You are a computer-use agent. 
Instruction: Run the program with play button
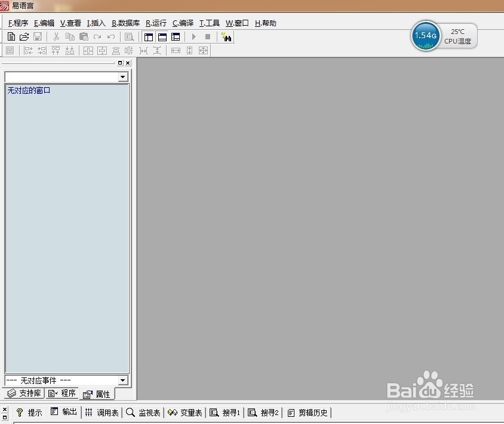point(194,37)
